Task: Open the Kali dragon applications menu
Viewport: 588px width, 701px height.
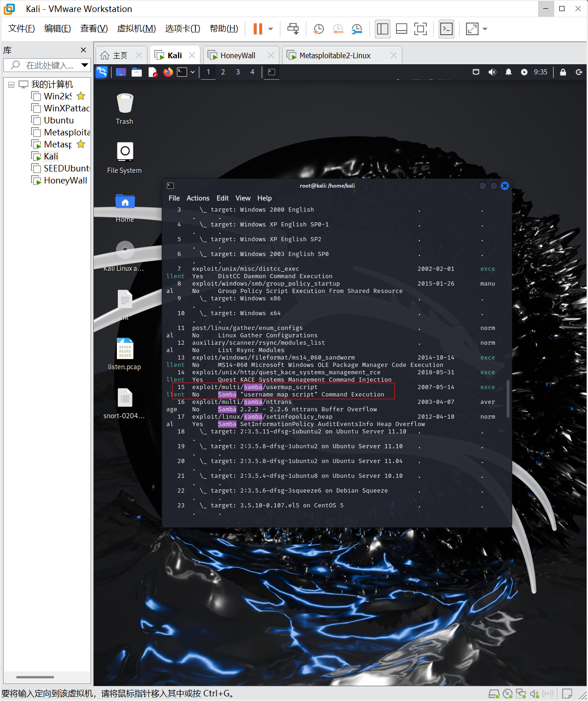Action: [102, 72]
